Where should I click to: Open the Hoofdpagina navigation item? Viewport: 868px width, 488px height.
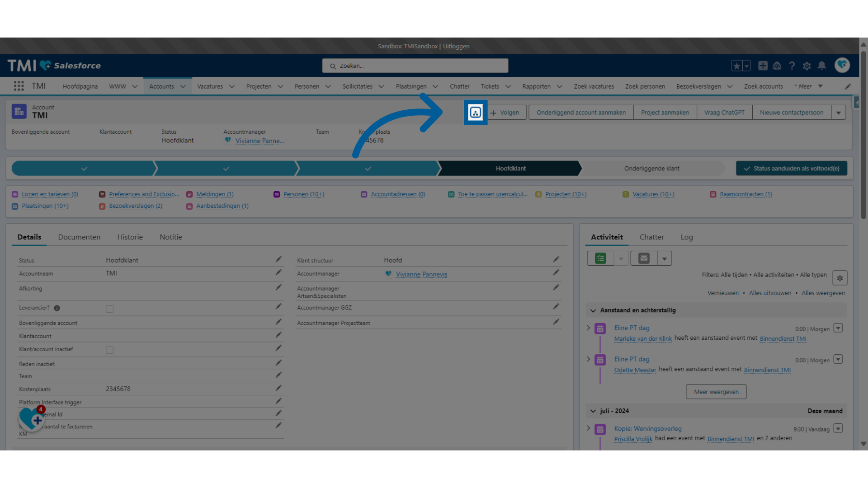pos(80,86)
